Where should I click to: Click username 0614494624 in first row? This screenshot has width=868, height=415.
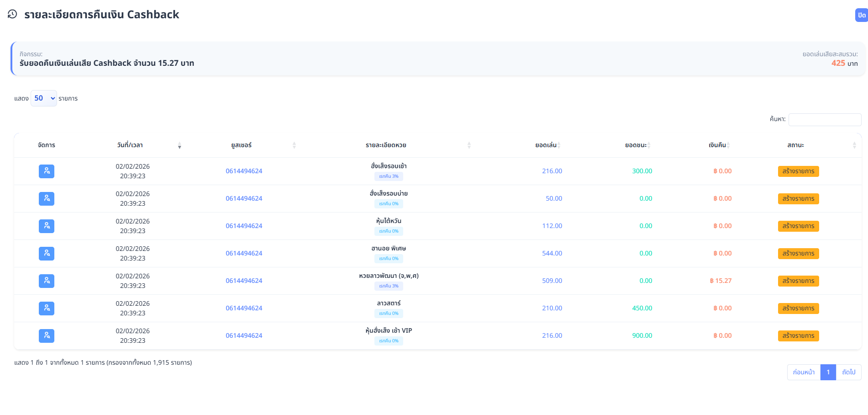[244, 171]
